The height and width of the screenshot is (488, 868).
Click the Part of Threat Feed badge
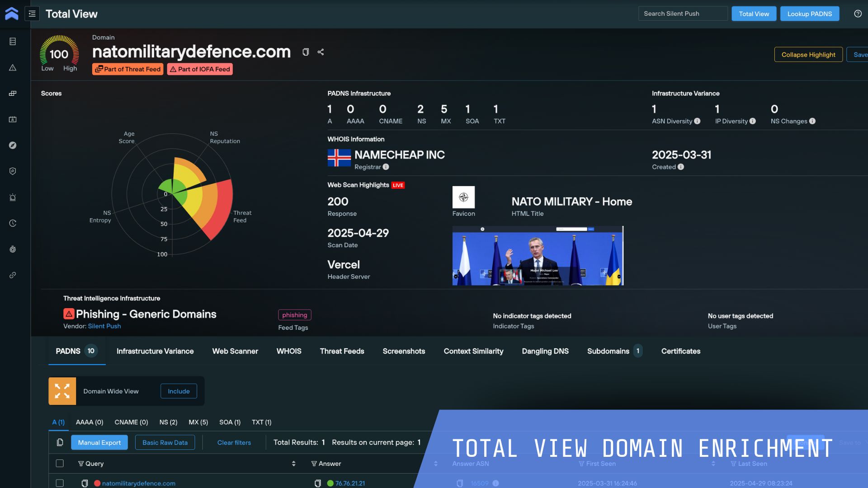(128, 69)
